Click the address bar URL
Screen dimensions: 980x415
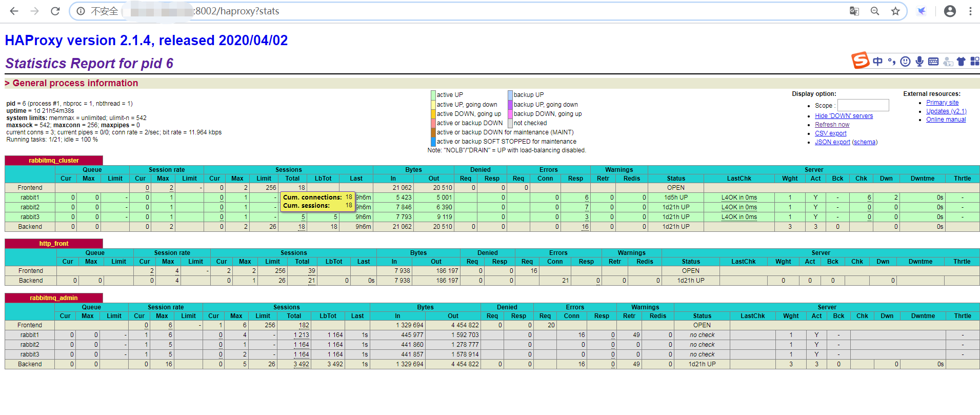pos(237,11)
